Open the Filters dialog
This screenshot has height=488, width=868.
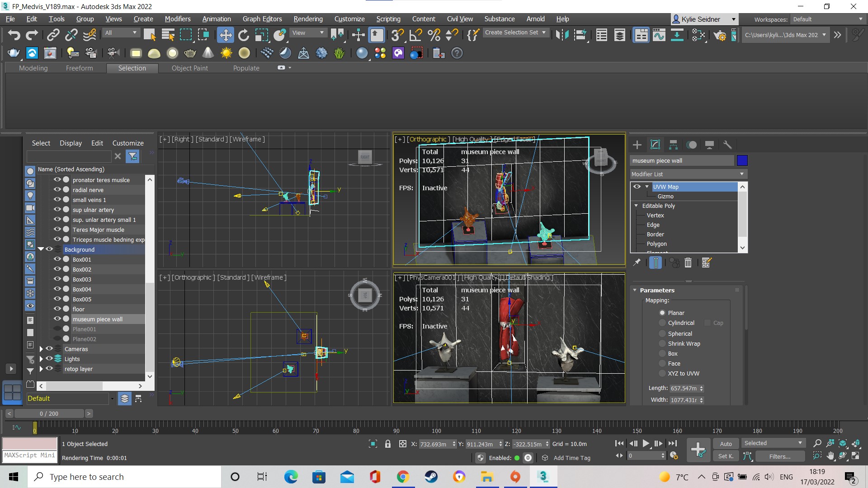(780, 456)
